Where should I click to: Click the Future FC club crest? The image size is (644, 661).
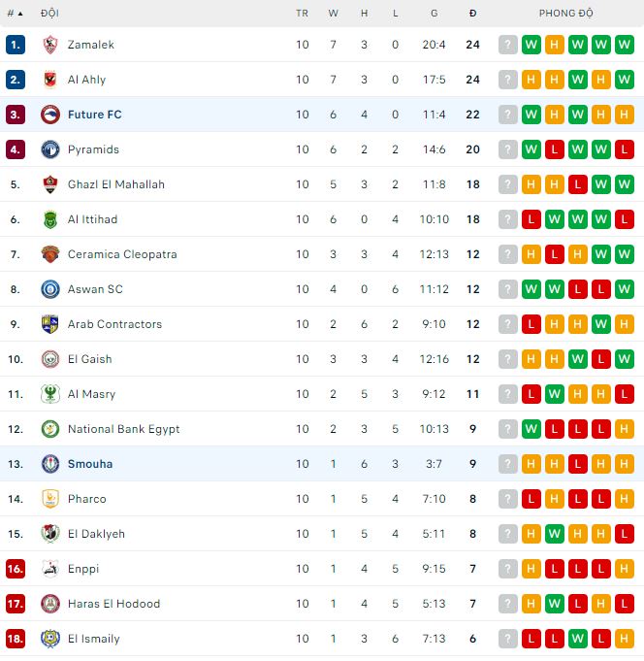click(50, 115)
